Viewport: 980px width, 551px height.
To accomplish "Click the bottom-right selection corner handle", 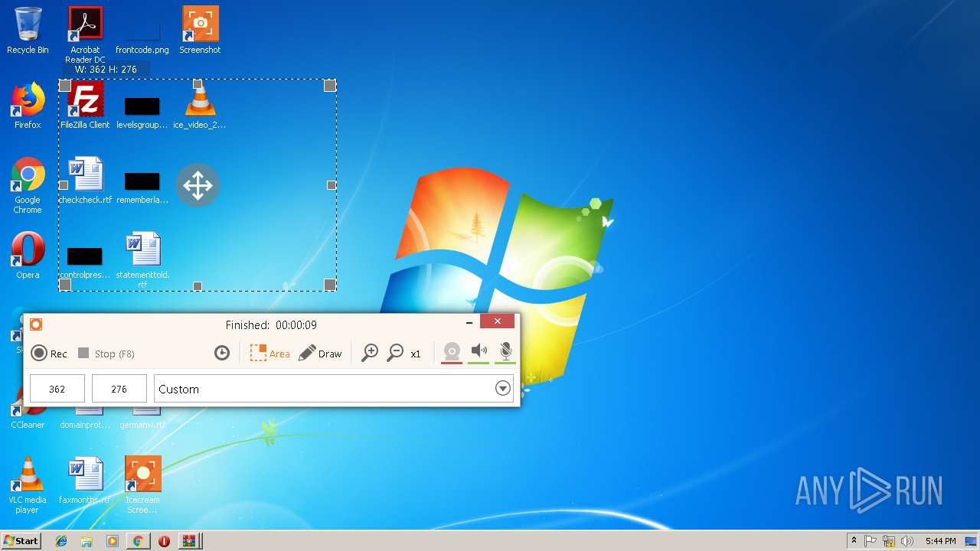I will (x=330, y=285).
